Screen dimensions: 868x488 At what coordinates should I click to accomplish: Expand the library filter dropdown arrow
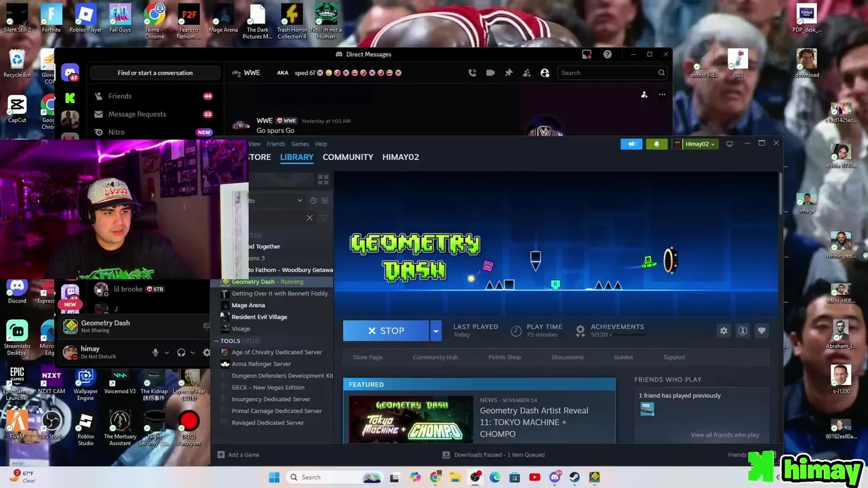[x=300, y=201]
